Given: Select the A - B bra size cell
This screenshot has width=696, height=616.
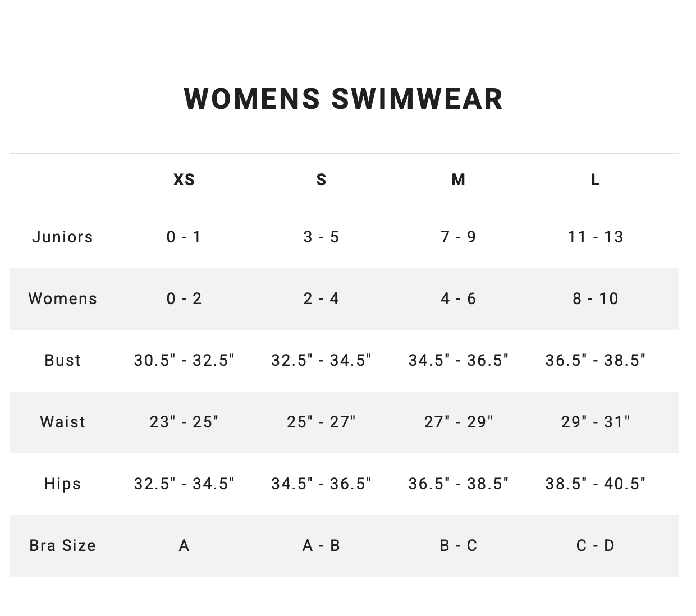Looking at the screenshot, I should coord(321,545).
